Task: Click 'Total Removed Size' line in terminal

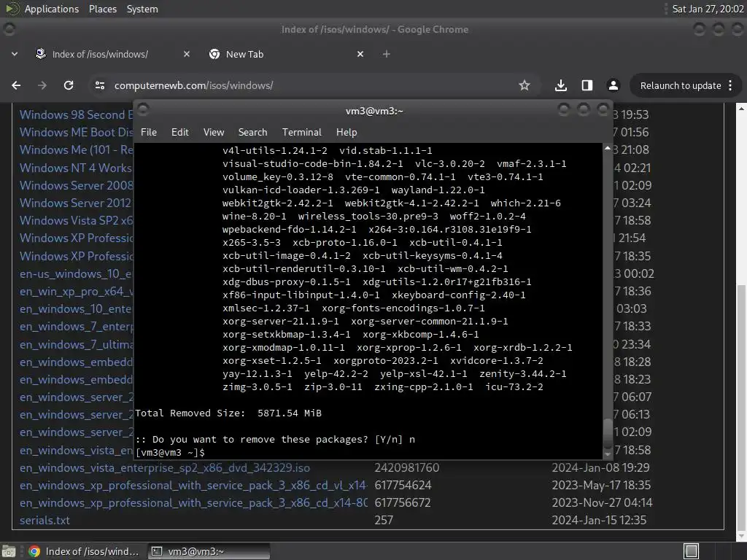Action: coord(228,413)
